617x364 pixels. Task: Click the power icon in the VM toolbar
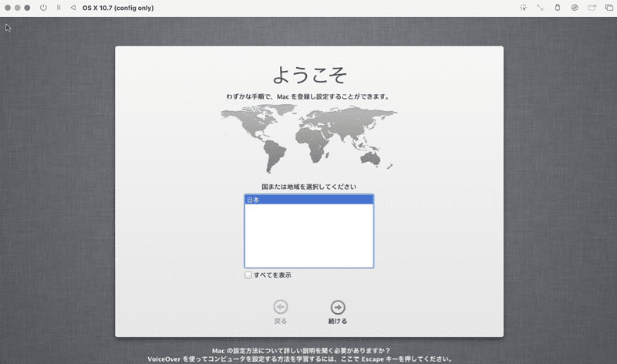pos(43,8)
